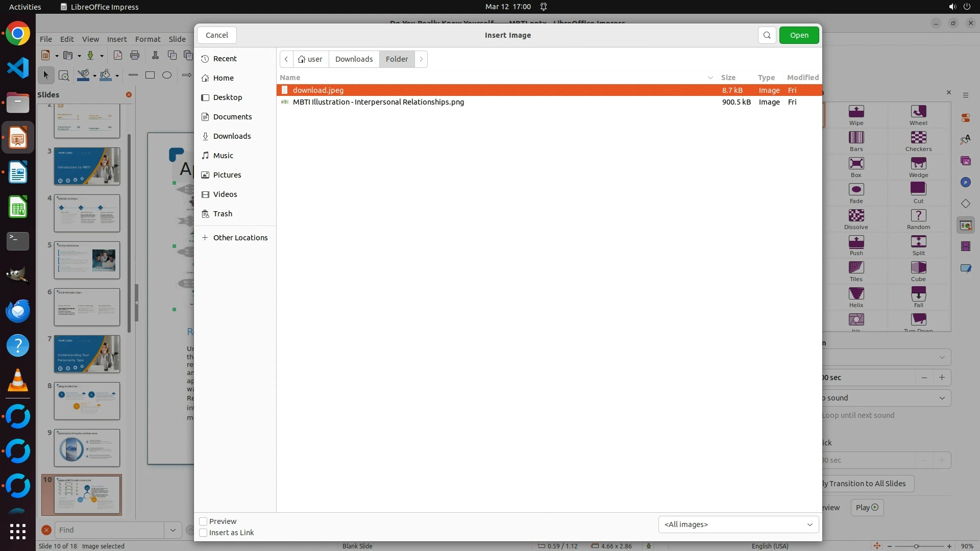Open the All images file filter dropdown
Viewport: 980px width, 551px height.
coord(738,524)
